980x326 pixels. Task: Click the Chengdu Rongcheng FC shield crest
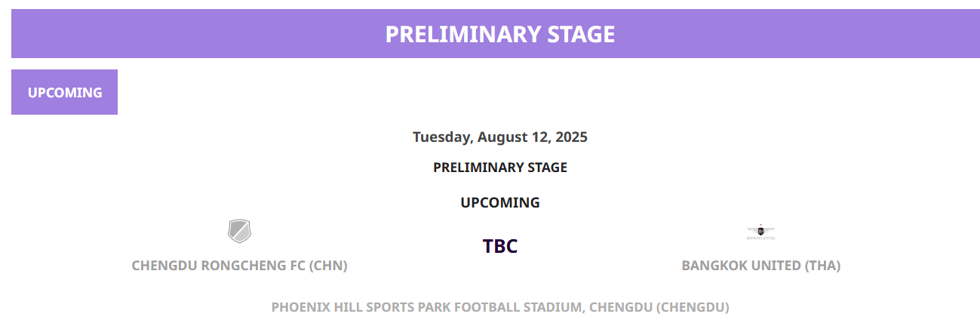pos(240,231)
